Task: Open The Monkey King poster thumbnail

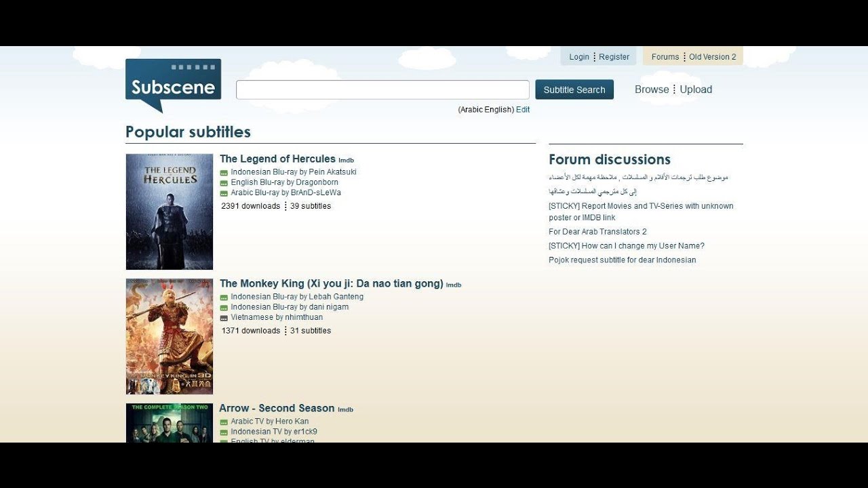Action: point(170,336)
